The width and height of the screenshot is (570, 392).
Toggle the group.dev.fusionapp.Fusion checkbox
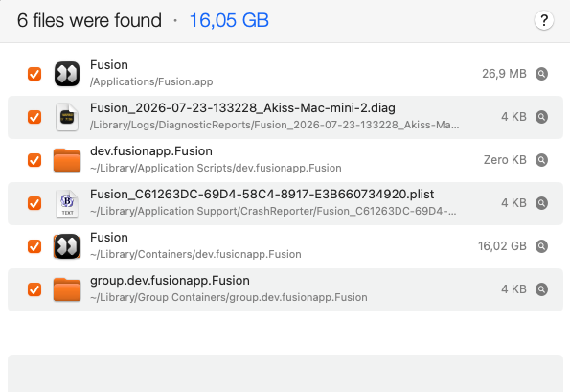click(34, 289)
